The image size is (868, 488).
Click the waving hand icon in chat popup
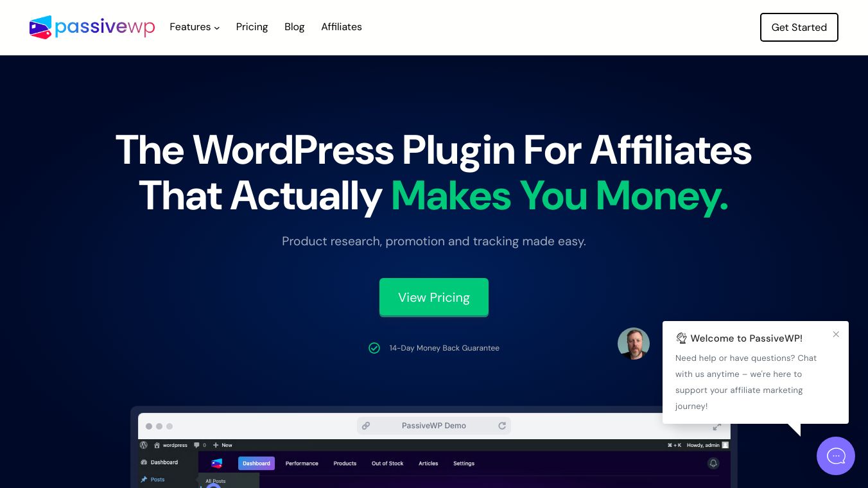pos(682,338)
